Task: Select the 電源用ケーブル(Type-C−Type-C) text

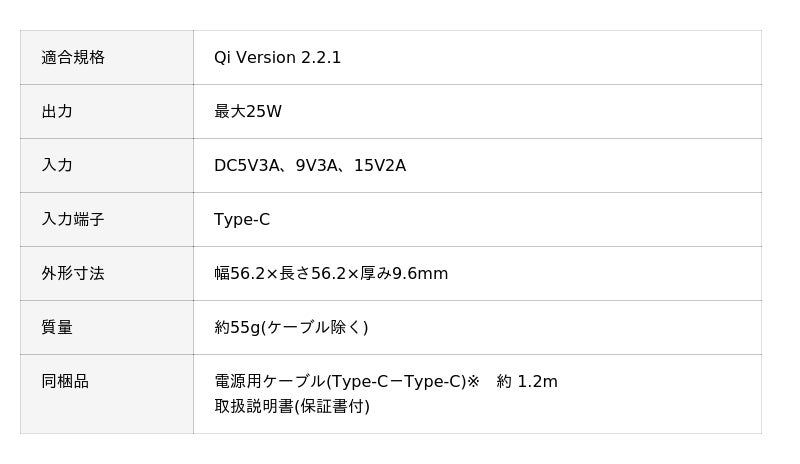Action: [340, 382]
